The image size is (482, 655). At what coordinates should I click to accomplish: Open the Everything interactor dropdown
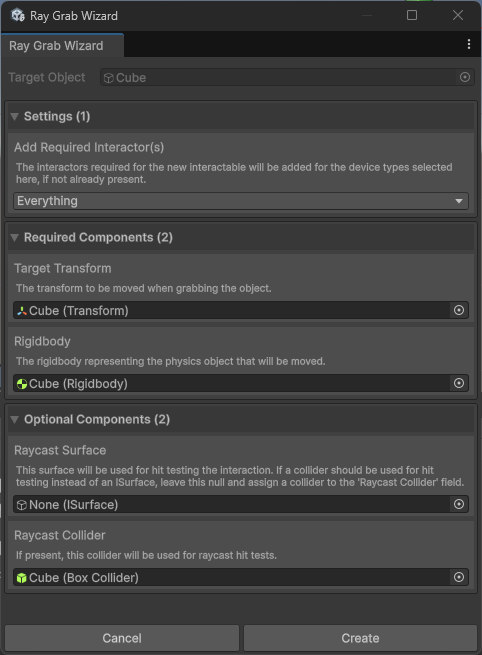tap(241, 201)
